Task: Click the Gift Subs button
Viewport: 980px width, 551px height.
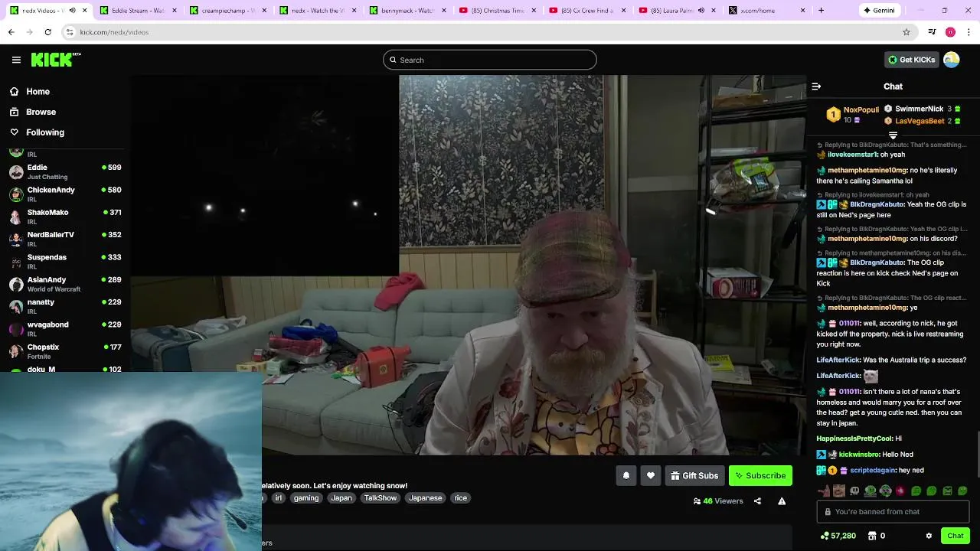Action: 694,476
